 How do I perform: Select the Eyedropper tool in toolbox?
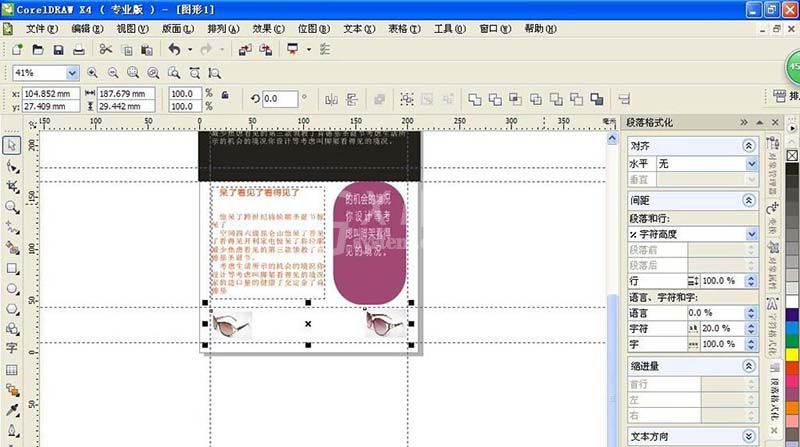point(12,410)
